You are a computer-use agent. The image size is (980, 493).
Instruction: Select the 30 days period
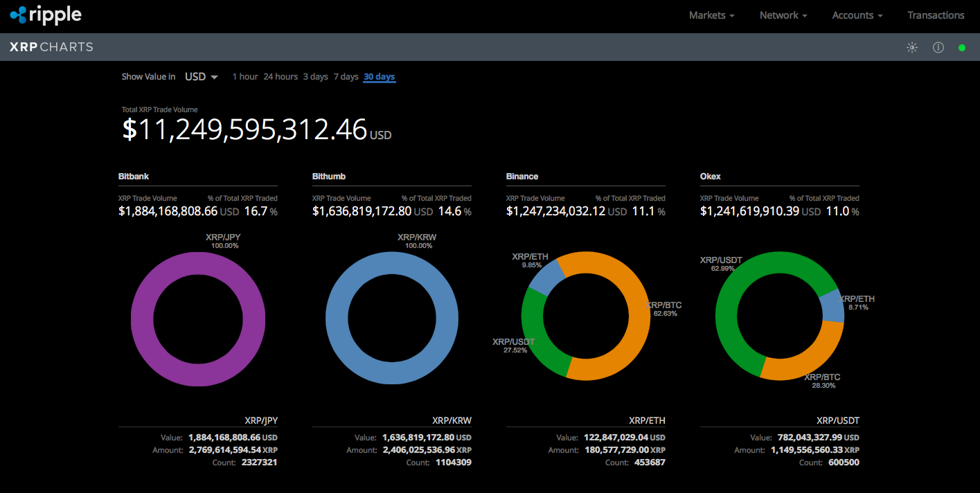[380, 77]
